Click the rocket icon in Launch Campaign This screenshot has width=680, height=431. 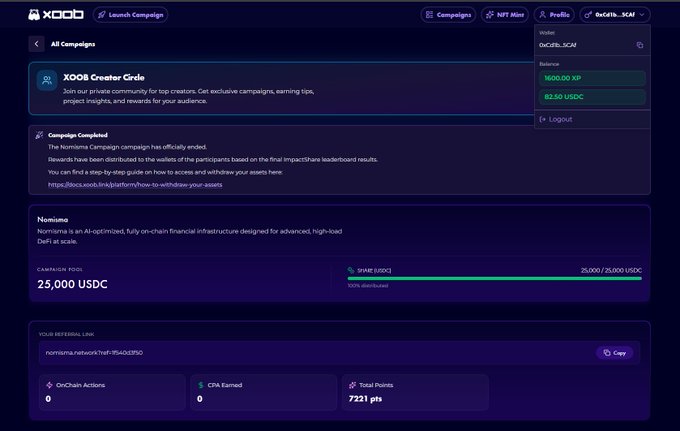(101, 15)
